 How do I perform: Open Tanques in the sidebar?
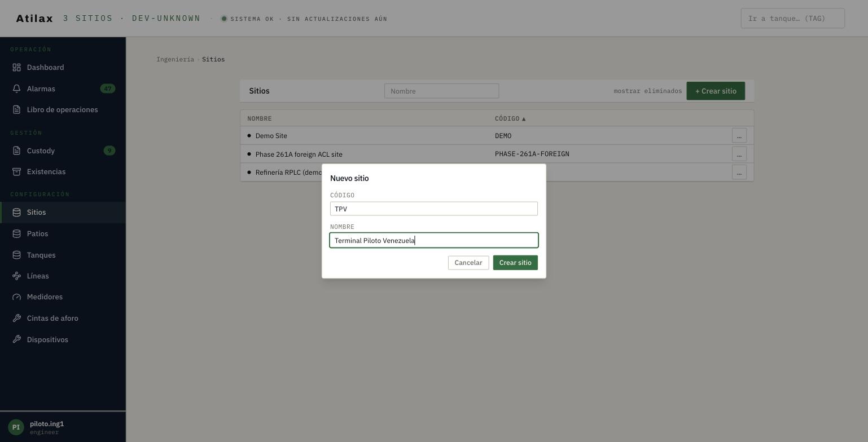tap(63, 255)
